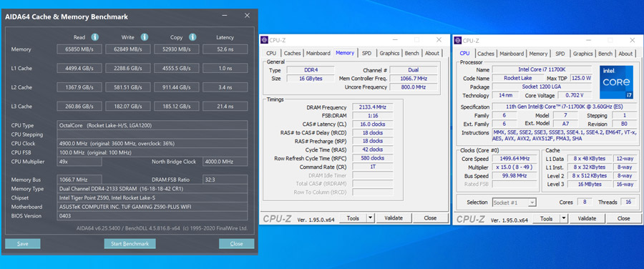The width and height of the screenshot is (644, 269).
Task: Click L3 Cache latency 21.4 ns
Action: tap(225, 107)
